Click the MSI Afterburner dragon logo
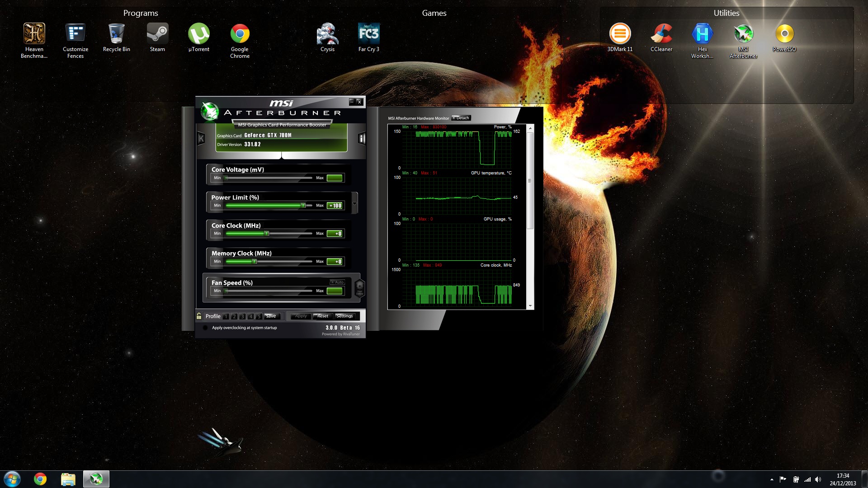This screenshot has height=488, width=868. (x=210, y=112)
